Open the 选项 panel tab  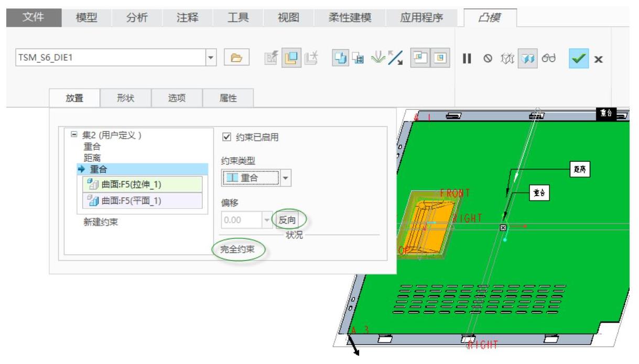176,98
